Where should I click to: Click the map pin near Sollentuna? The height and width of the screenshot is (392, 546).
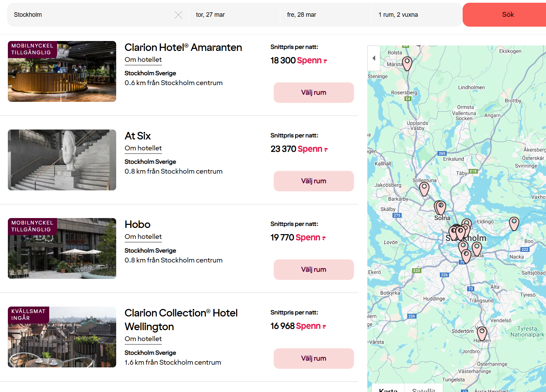point(424,188)
